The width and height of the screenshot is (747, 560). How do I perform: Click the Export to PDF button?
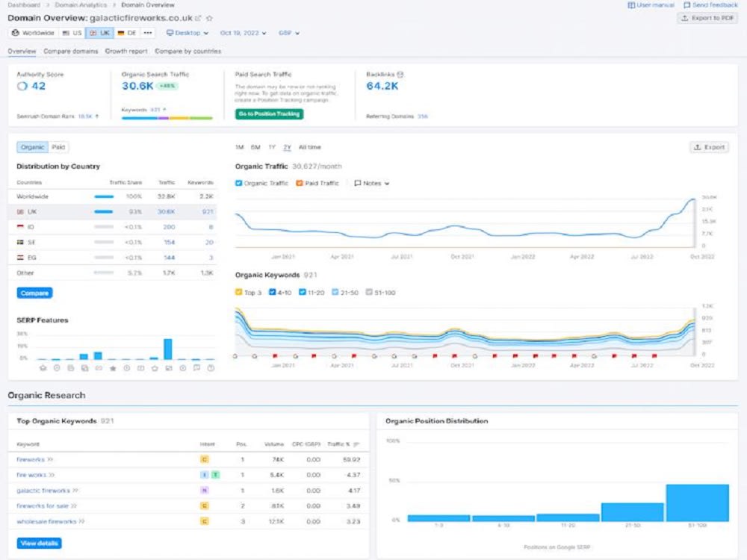[707, 18]
